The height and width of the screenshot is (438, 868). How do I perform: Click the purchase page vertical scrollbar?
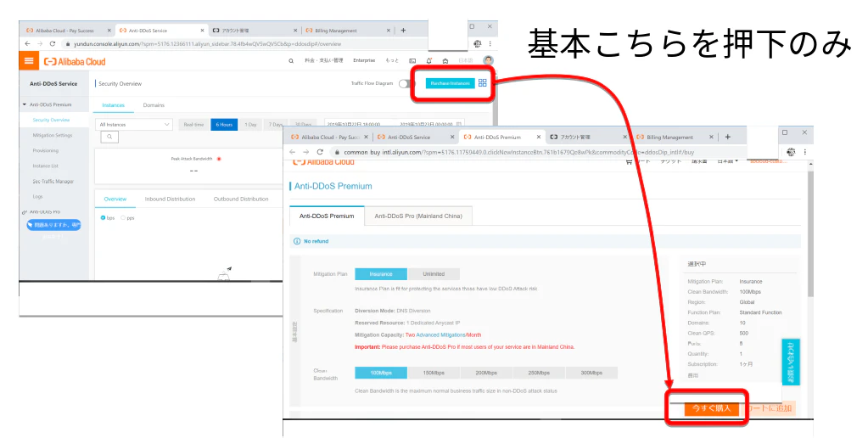coord(810,233)
